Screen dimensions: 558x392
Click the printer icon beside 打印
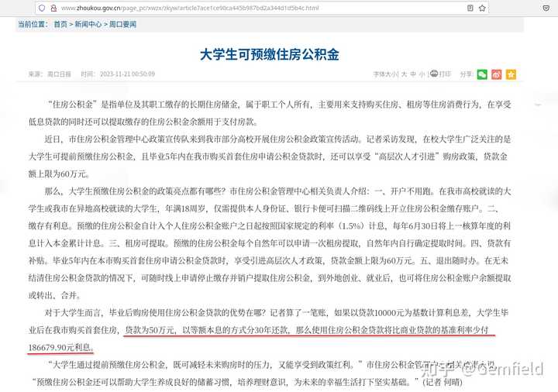(434, 74)
